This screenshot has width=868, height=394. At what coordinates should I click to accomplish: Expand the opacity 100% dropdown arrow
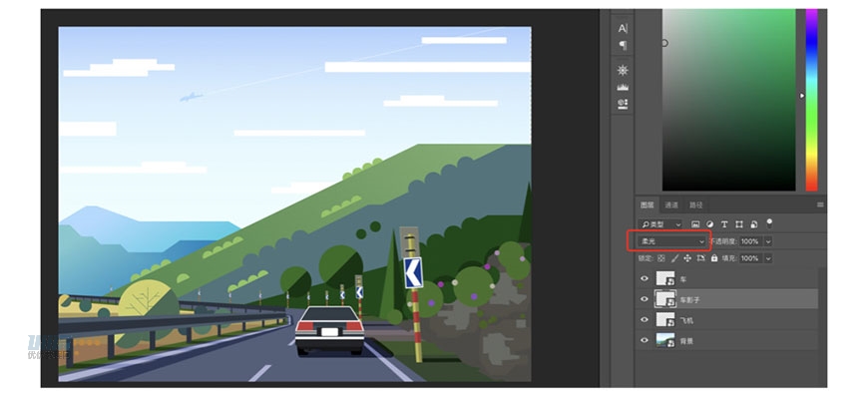coord(768,241)
